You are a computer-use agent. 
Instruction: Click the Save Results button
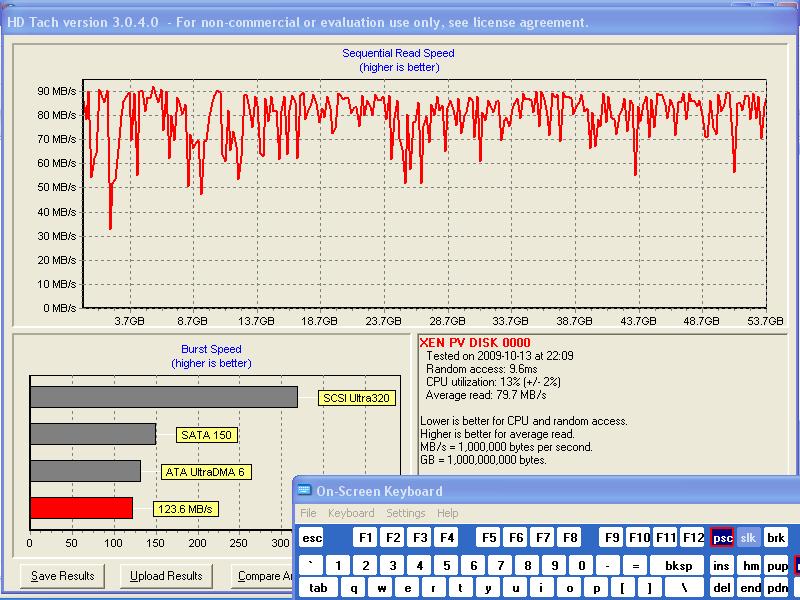pos(63,576)
